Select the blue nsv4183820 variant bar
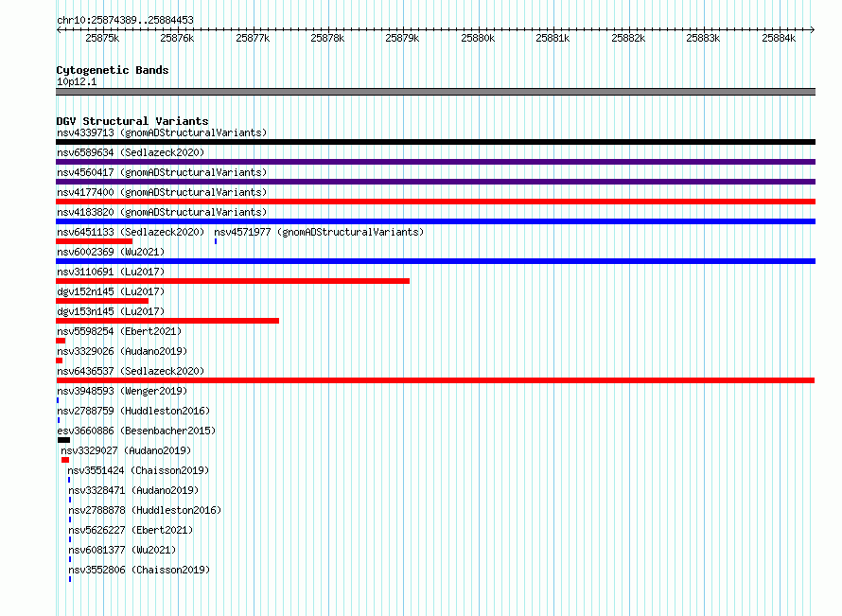The height and width of the screenshot is (616, 842). point(435,221)
